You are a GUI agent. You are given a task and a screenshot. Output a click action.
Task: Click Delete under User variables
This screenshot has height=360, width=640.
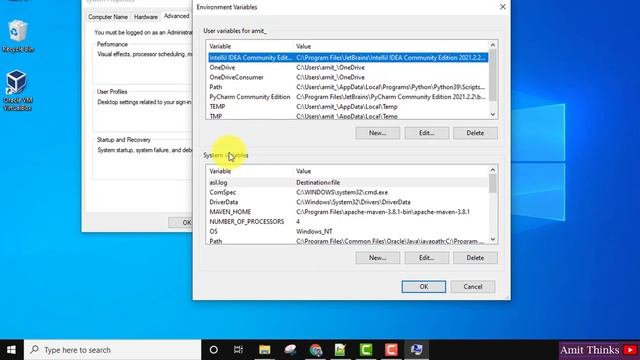475,133
